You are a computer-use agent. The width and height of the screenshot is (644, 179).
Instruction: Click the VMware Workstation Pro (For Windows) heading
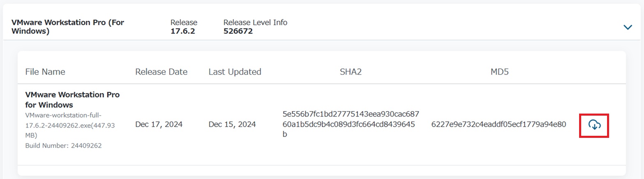coord(68,27)
